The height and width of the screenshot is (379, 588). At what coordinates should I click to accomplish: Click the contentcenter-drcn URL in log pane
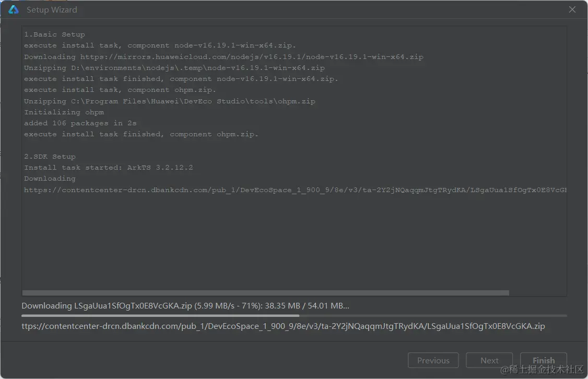pos(295,190)
